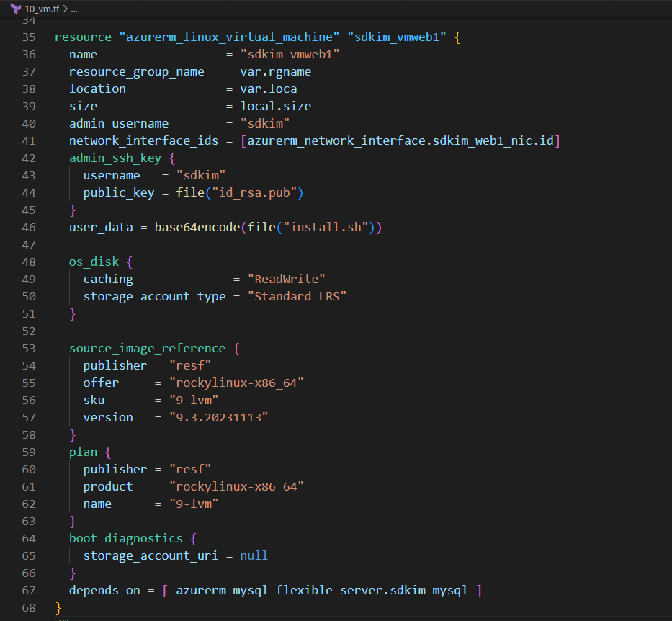Click the "sdkim-vmweb1" name value

[290, 55]
